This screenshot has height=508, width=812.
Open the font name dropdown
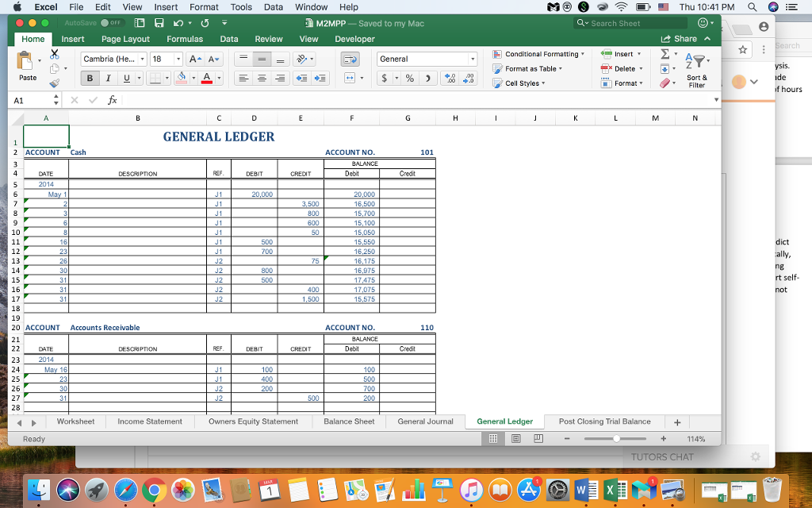pos(142,59)
